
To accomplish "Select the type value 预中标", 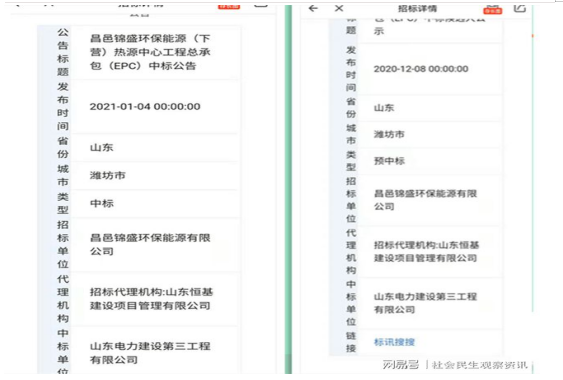I will click(x=389, y=161).
